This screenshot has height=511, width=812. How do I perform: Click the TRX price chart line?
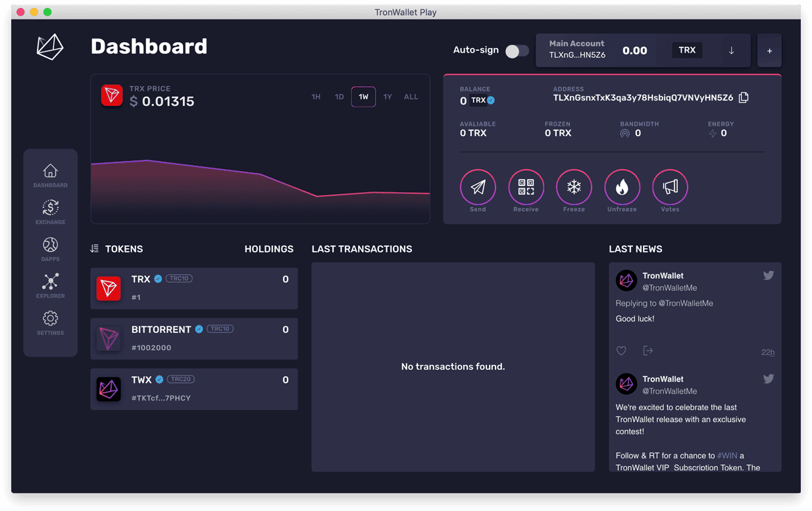(x=260, y=178)
